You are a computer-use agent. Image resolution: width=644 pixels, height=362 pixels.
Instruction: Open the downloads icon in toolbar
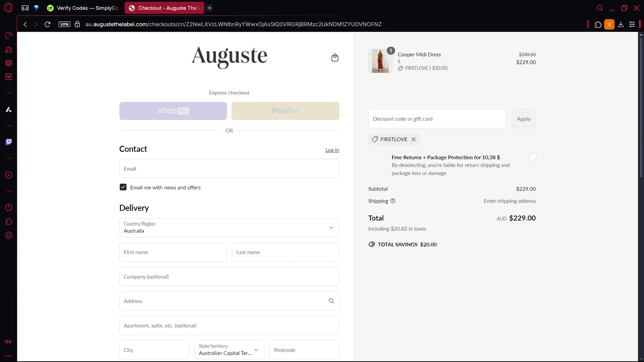coord(621,24)
